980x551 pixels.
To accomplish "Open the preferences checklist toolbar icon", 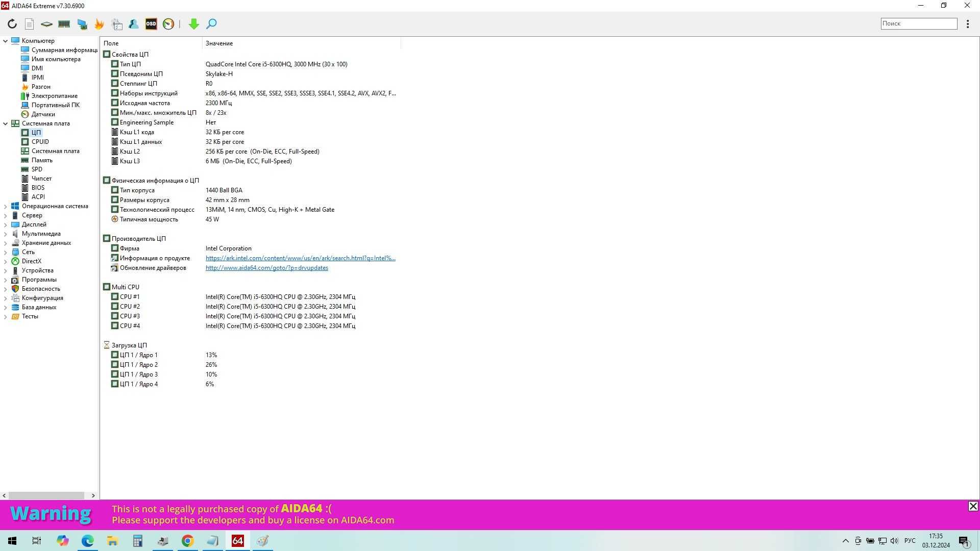I will (x=117, y=24).
